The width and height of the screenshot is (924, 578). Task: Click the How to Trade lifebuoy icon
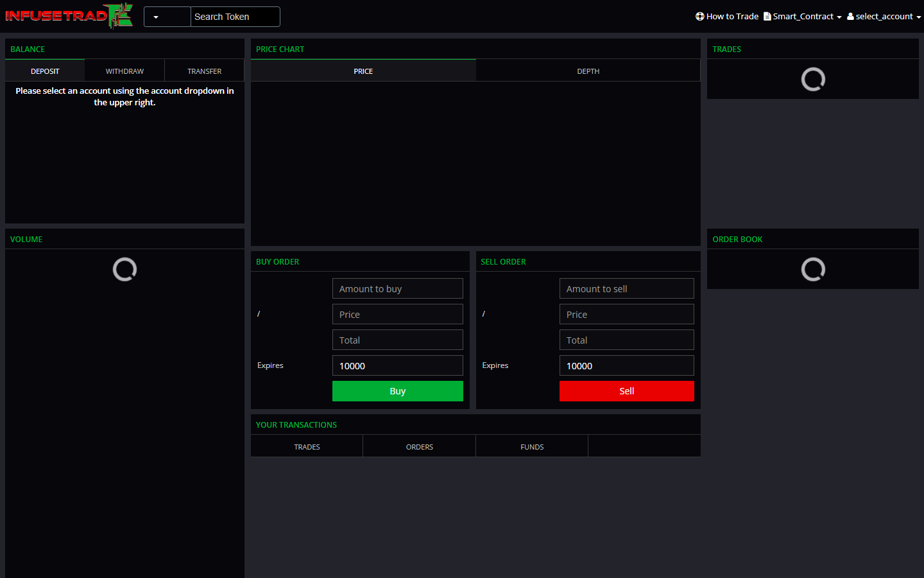point(700,16)
